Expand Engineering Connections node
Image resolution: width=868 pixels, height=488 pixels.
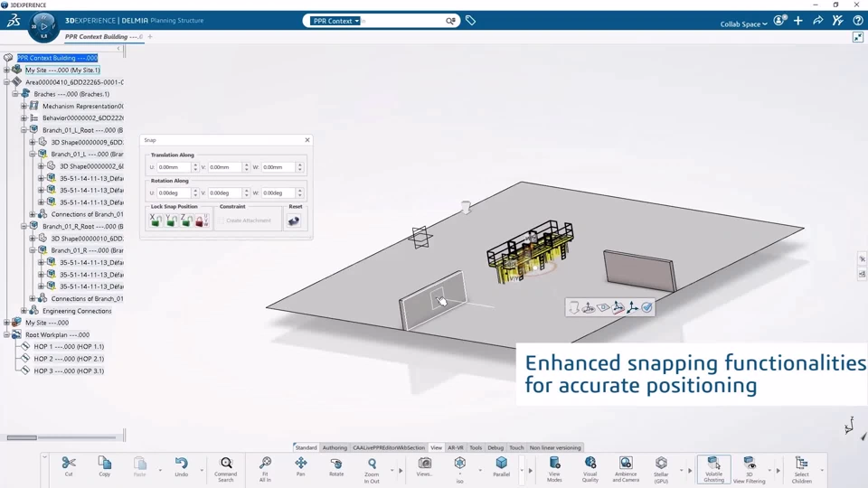click(24, 311)
